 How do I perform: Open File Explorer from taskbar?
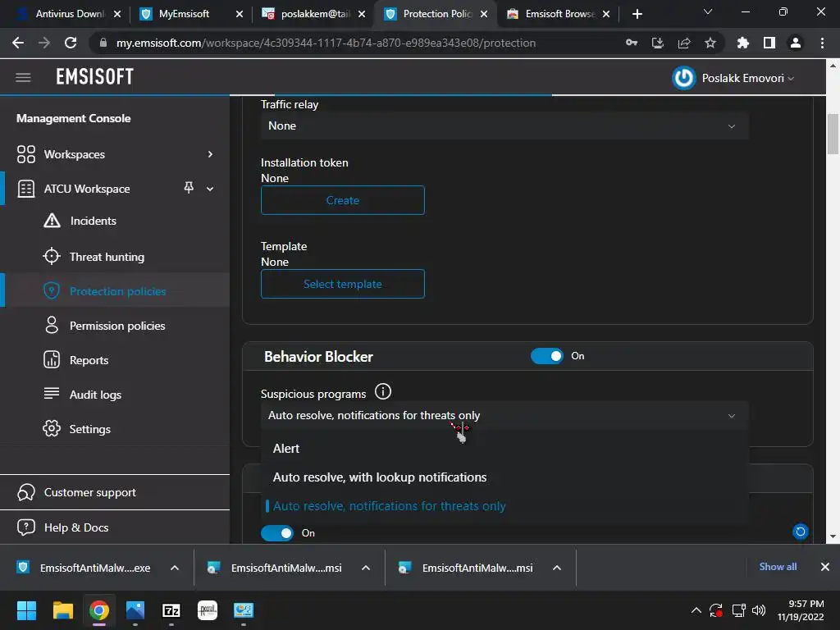[62, 610]
